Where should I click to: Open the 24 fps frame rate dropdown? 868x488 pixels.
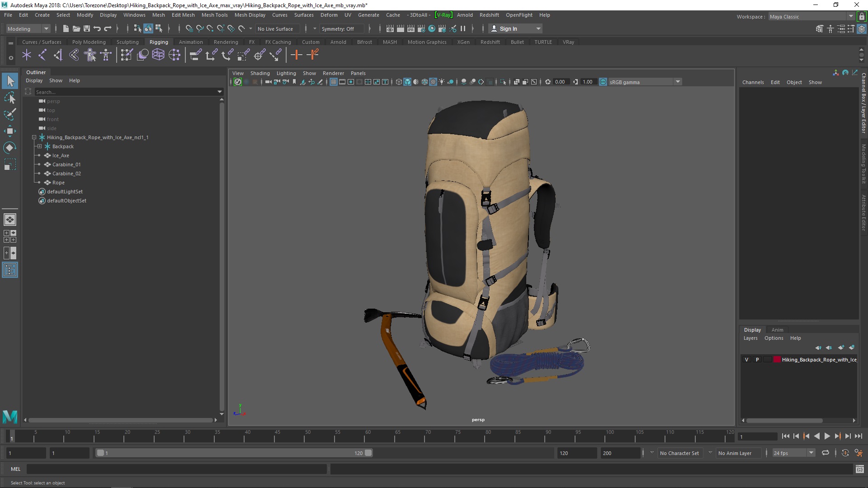pyautogui.click(x=793, y=453)
